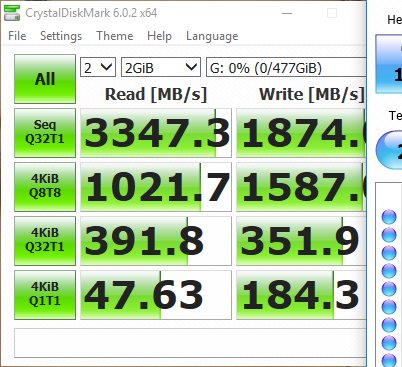Open the Settings menu
The height and width of the screenshot is (367, 402).
coord(61,36)
